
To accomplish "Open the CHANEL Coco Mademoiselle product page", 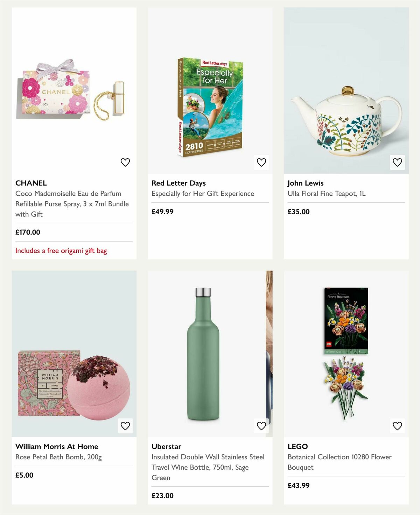I will point(72,203).
